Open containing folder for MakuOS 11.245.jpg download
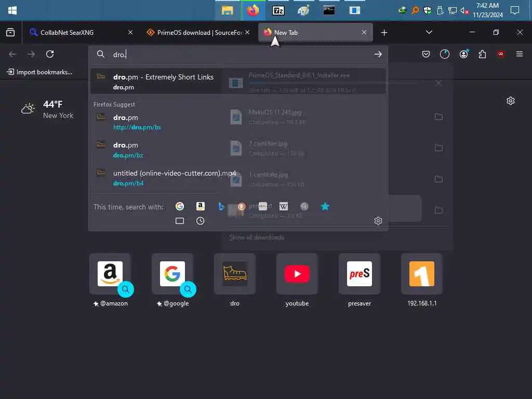 438,117
